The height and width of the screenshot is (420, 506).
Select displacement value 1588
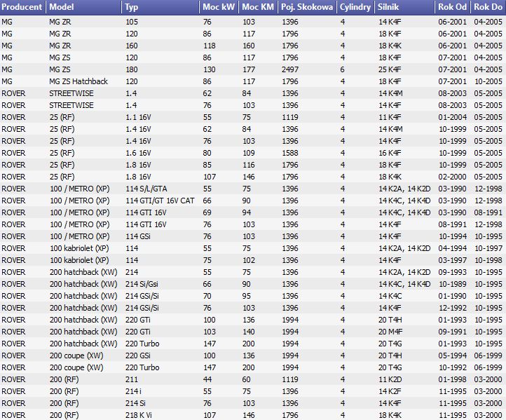[x=290, y=153]
